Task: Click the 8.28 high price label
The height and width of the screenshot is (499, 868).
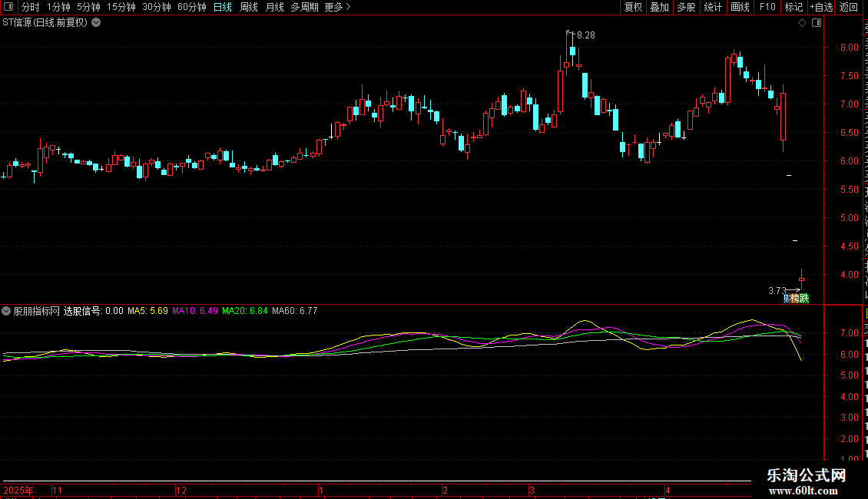Action: (x=585, y=35)
